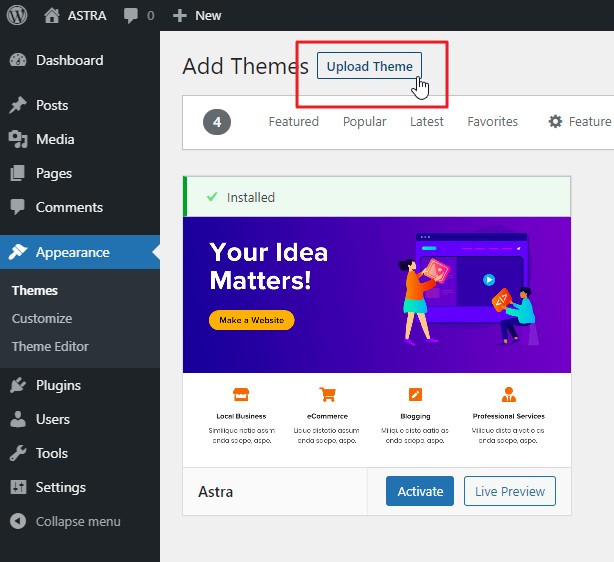Open the Settings menu
614x562 pixels.
pyautogui.click(x=80, y=487)
